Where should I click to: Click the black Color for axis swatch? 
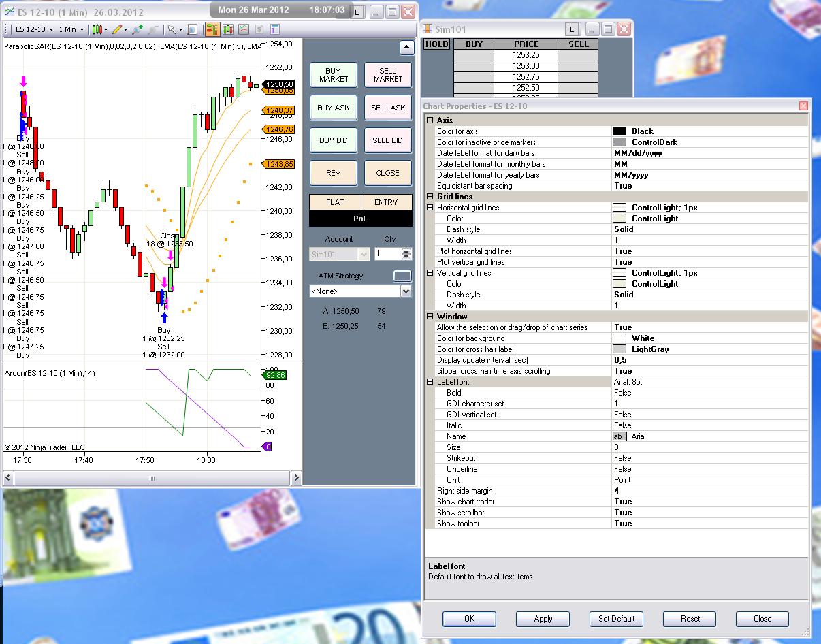coord(619,131)
